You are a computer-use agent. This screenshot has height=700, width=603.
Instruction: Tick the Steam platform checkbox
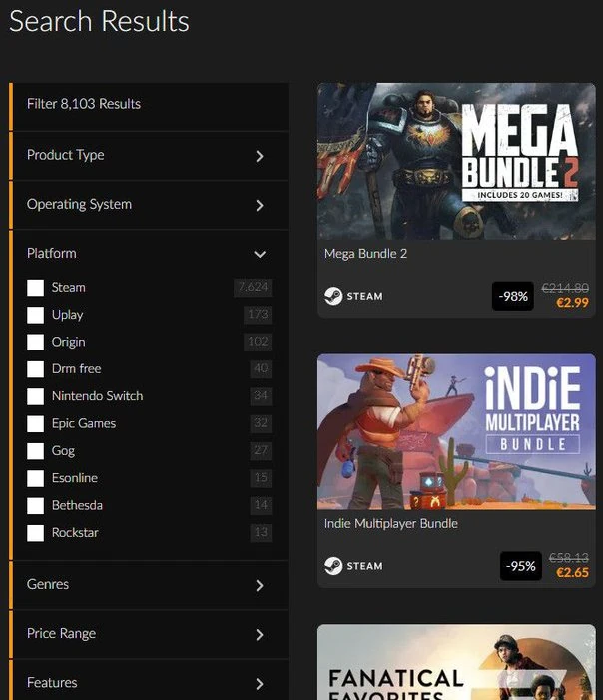pyautogui.click(x=36, y=288)
